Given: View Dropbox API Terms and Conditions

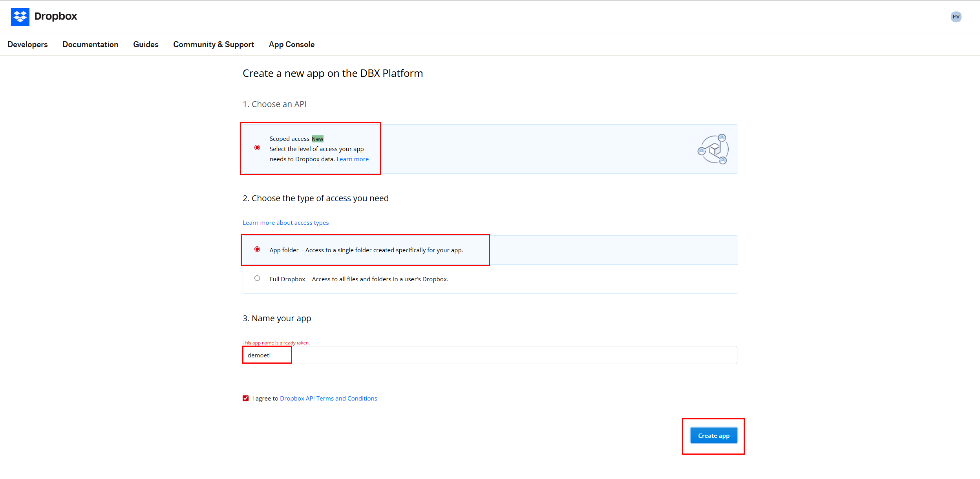Looking at the screenshot, I should [x=328, y=398].
